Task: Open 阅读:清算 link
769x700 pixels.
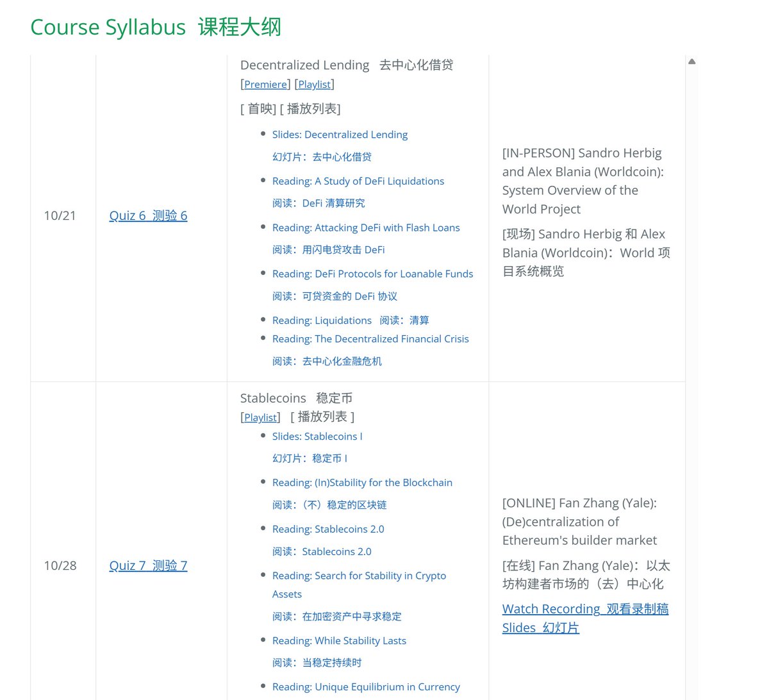Action: [x=404, y=321]
